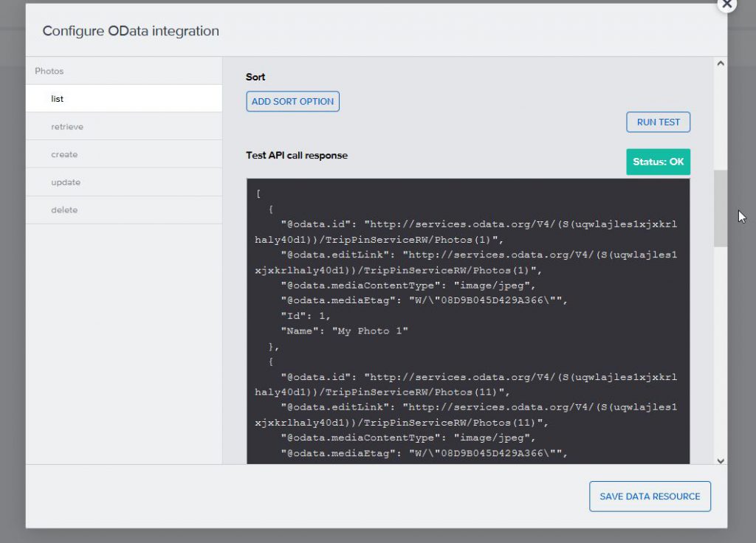The height and width of the screenshot is (543, 756).
Task: Click scrollbar track below the thumb
Action: click(721, 354)
